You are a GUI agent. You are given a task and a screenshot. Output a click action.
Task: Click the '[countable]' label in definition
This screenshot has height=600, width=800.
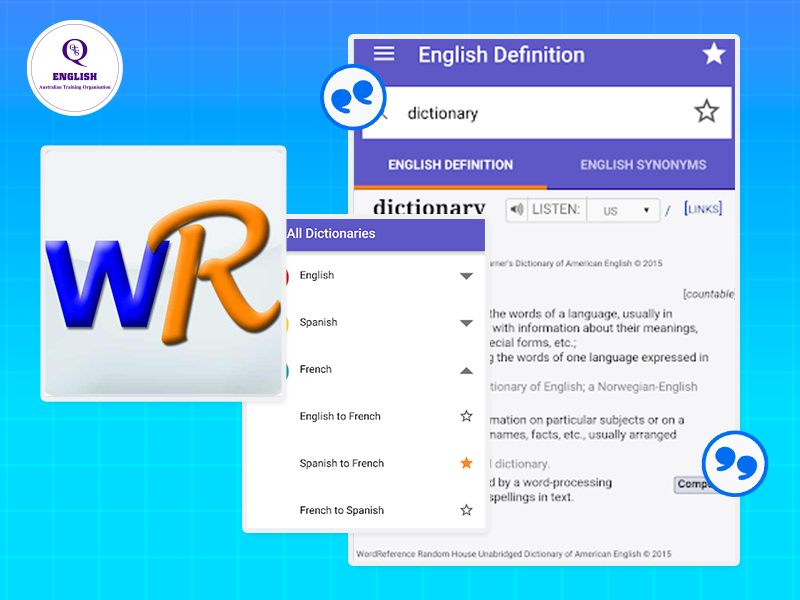[x=709, y=294]
